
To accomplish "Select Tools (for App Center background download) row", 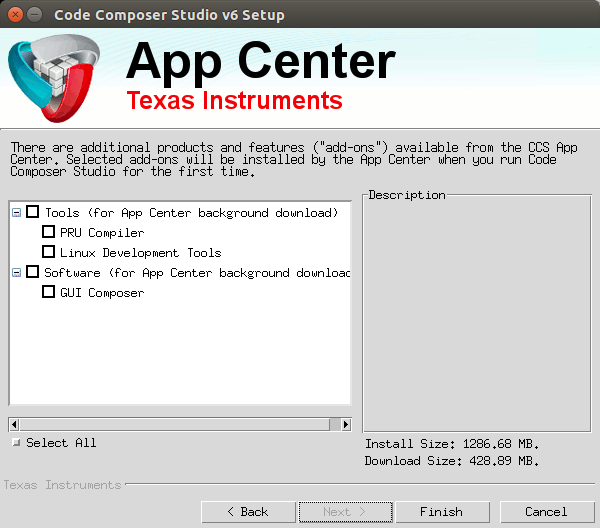I will coord(191,213).
